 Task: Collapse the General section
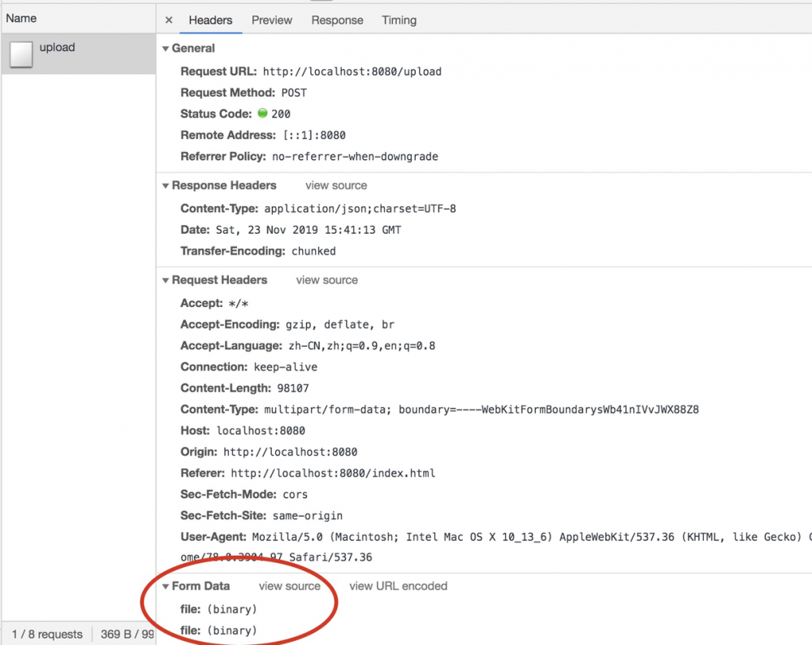coord(166,49)
